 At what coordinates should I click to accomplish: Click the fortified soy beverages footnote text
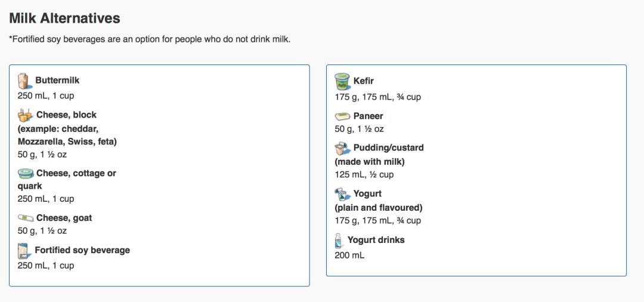150,40
